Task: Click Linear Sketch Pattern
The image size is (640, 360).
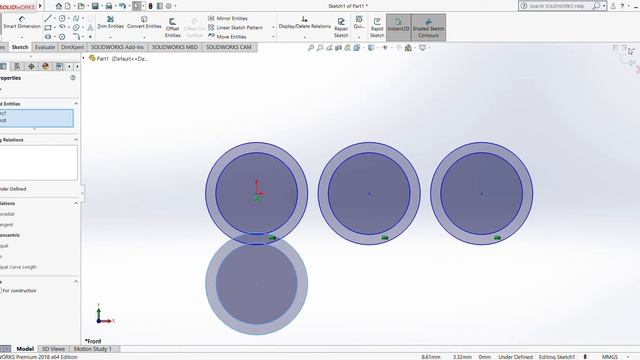Action: tap(236, 27)
